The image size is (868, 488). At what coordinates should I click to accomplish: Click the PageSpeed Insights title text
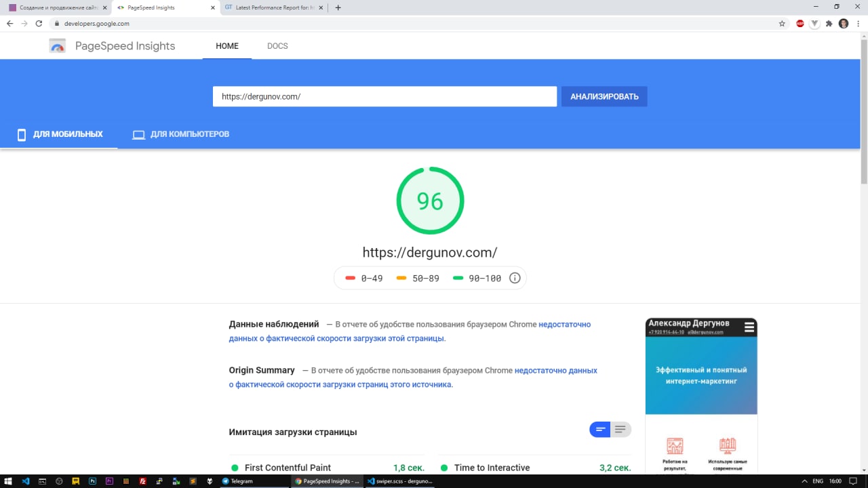(x=125, y=46)
